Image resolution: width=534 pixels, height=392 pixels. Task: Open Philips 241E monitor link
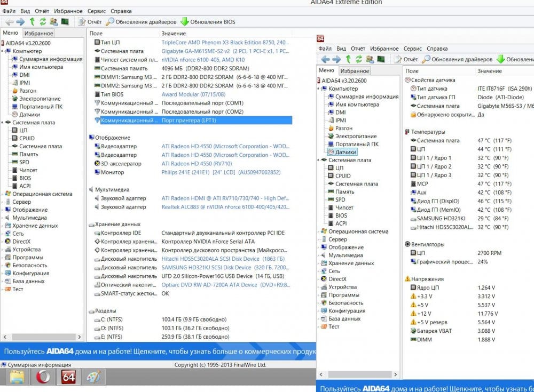(x=221, y=172)
